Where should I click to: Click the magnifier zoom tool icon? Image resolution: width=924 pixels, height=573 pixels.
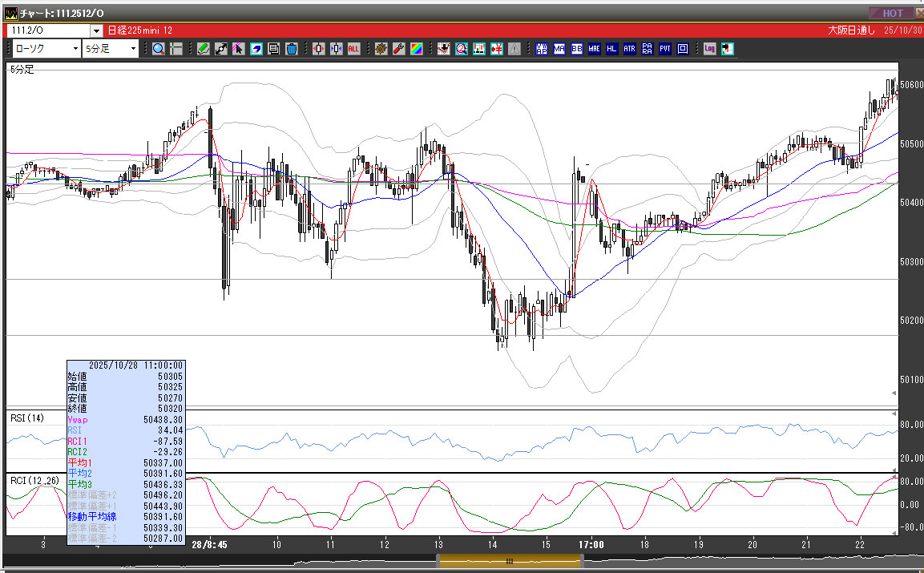coord(159,49)
